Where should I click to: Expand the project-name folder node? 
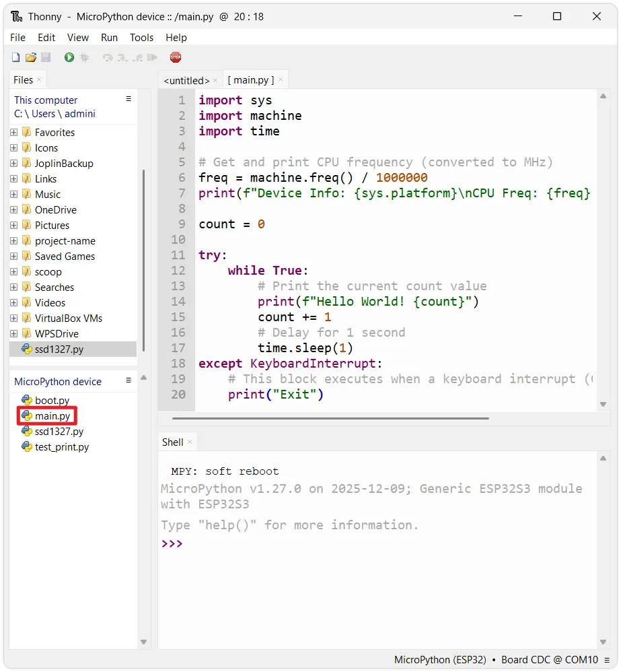13,241
